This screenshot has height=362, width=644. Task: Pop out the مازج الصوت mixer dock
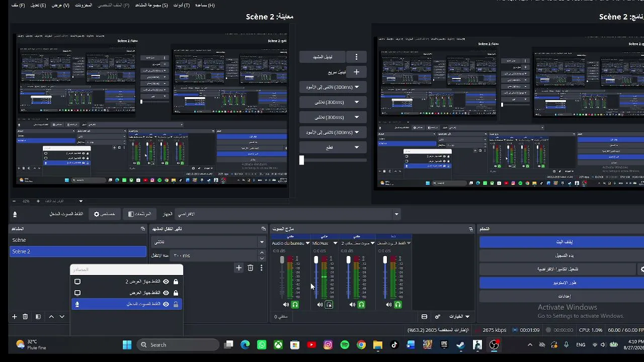471,229
